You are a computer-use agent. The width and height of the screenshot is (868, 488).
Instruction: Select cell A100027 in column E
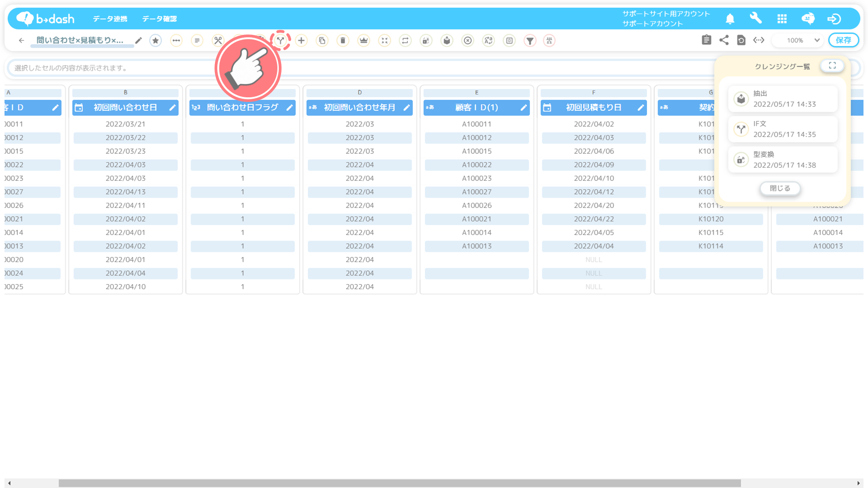click(477, 192)
